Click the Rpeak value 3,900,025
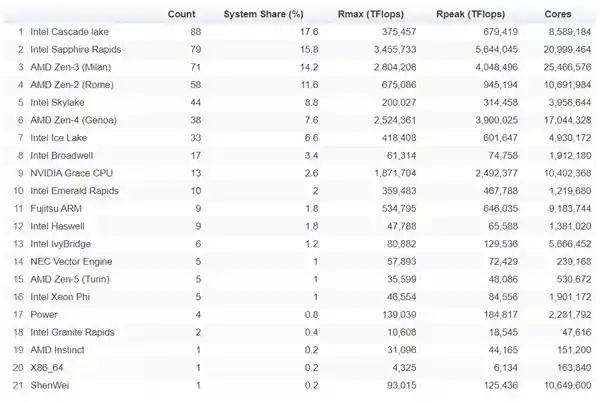Viewport: 600px width, 402px height. (497, 120)
